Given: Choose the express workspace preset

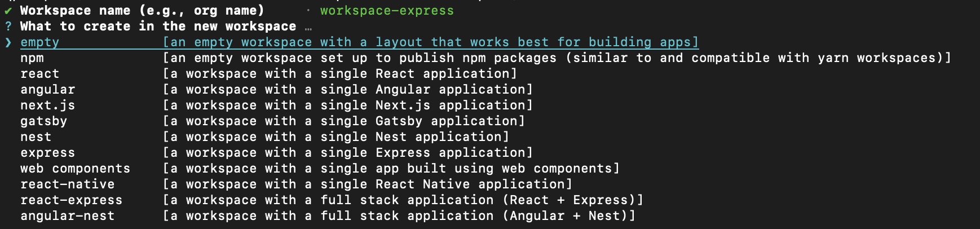Looking at the screenshot, I should [47, 153].
